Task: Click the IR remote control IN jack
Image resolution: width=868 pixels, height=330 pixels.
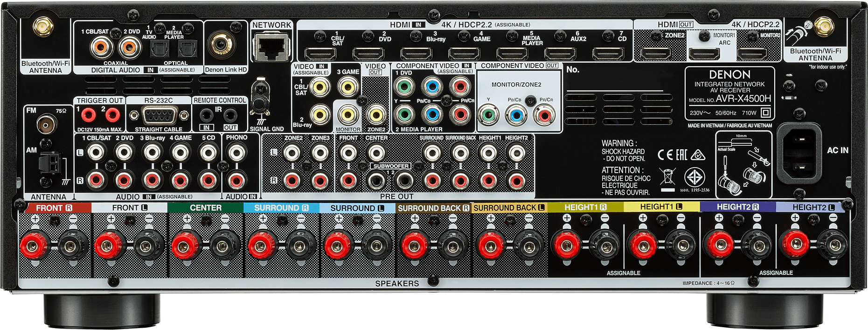Action: [x=206, y=115]
